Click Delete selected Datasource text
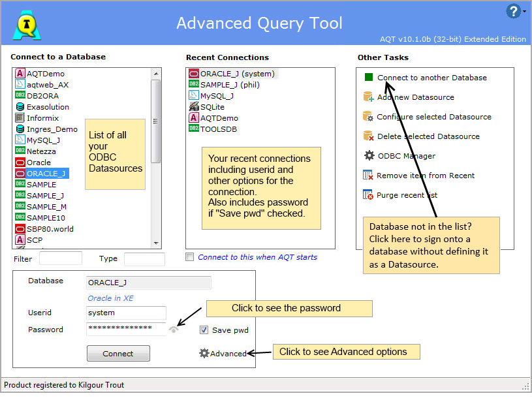This screenshot has height=402, width=532. point(428,136)
